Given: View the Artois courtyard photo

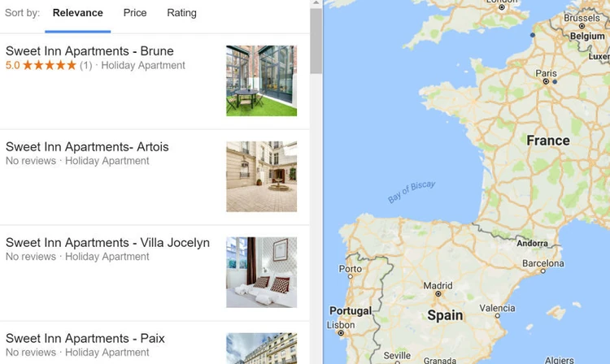Looking at the screenshot, I should pos(261,176).
